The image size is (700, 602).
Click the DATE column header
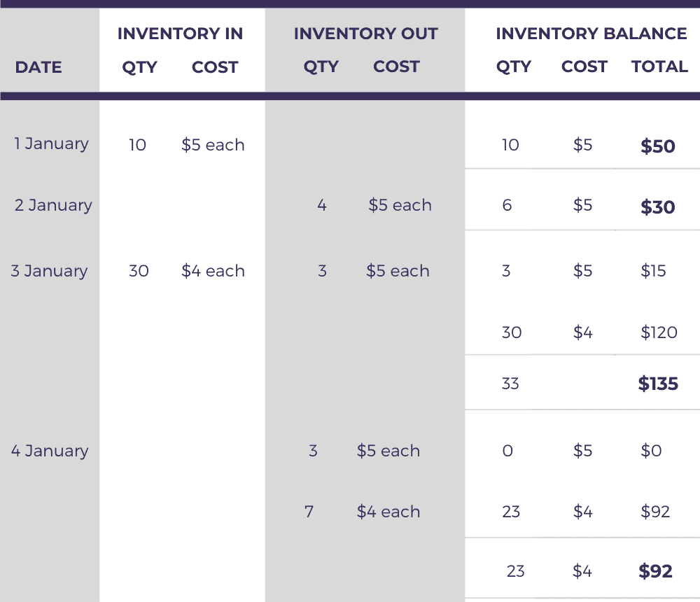click(x=38, y=67)
